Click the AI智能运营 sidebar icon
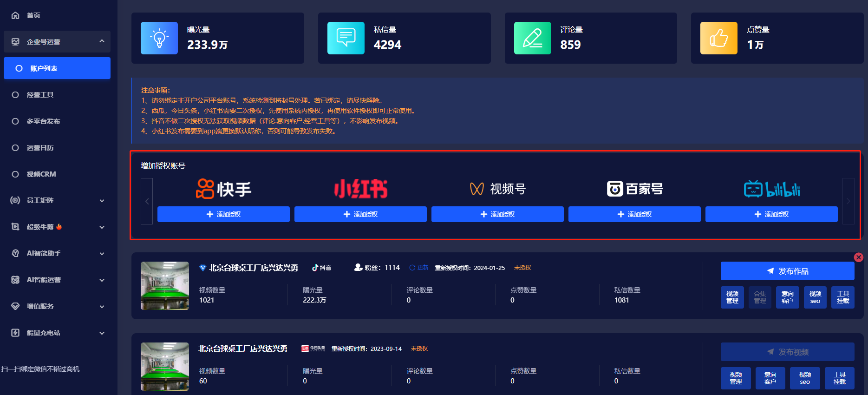868x395 pixels. click(15, 280)
